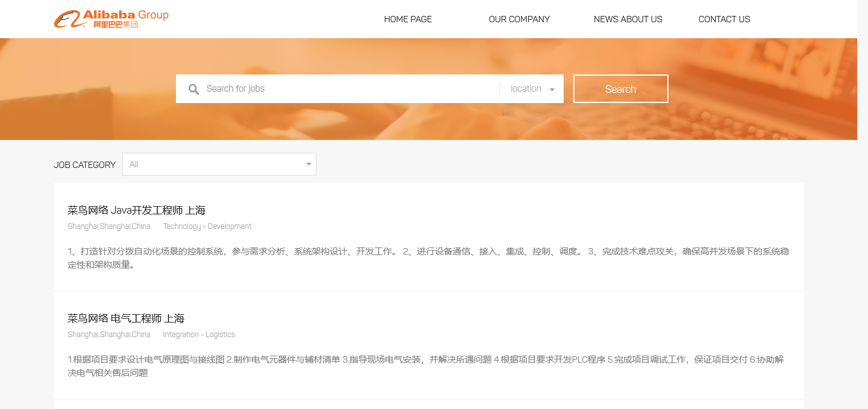Select CONTACT US in the top navigation
This screenshot has width=868, height=409.
click(724, 19)
